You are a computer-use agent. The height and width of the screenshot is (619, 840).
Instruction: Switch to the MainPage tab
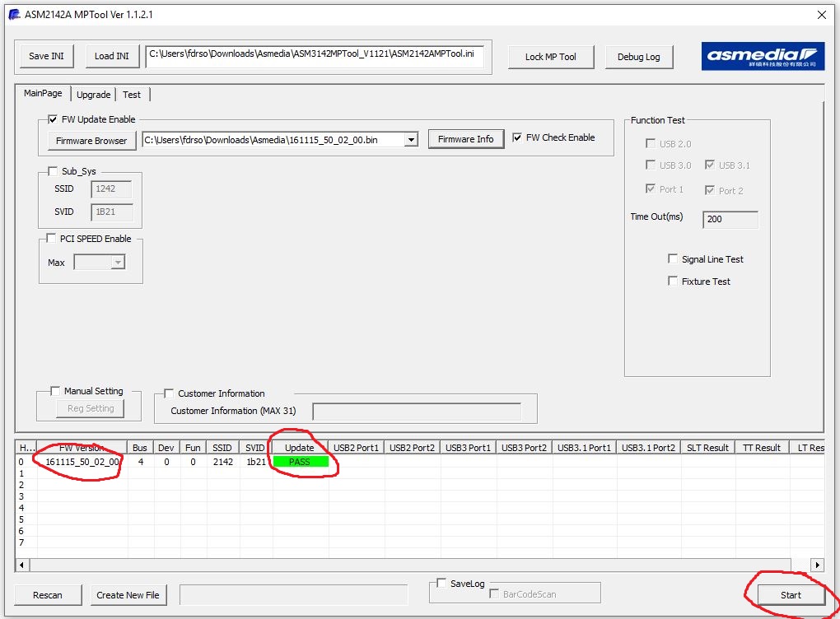(43, 93)
